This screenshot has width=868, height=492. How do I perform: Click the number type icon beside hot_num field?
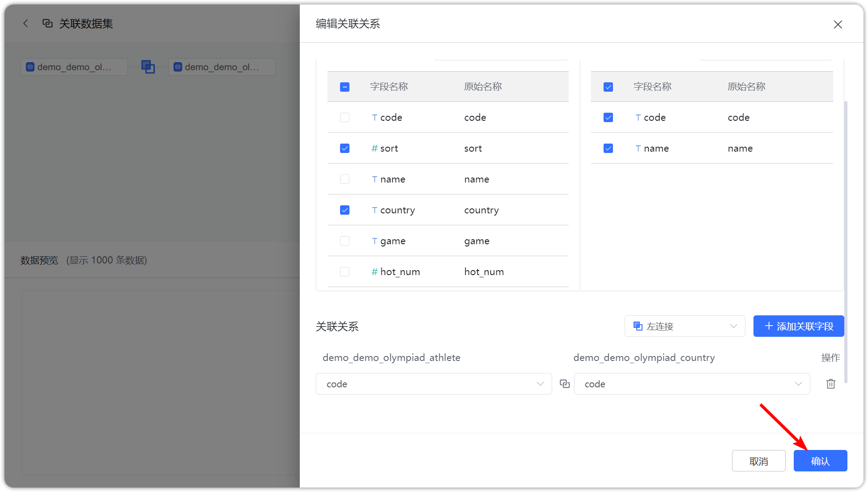point(374,271)
